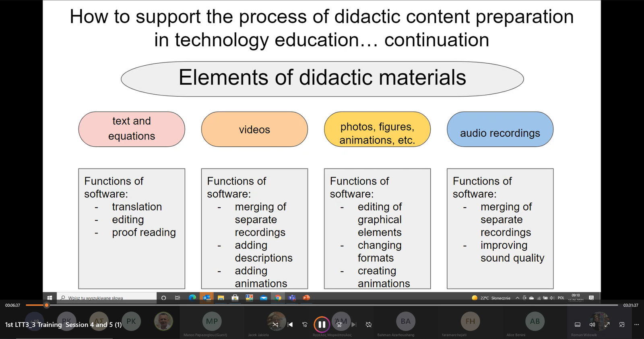This screenshot has height=339, width=644.
Task: Skip forward 30 seconds
Action: coord(339,324)
